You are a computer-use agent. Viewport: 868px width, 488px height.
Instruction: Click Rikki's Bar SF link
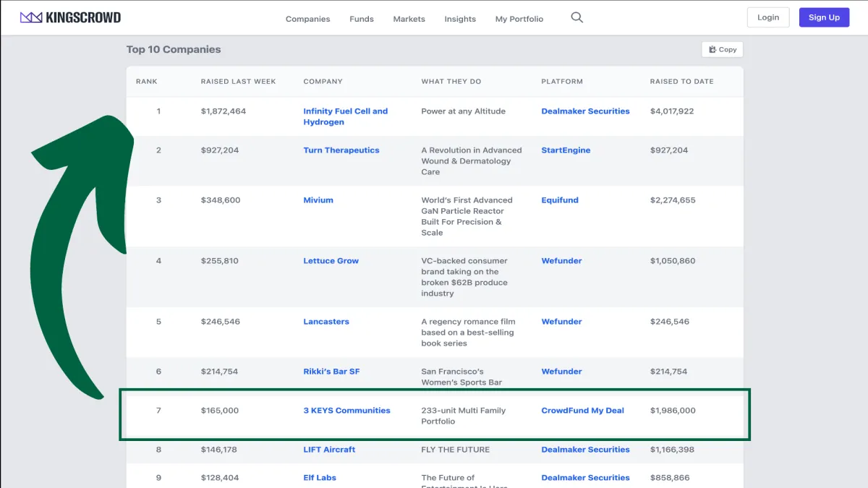[x=331, y=372]
